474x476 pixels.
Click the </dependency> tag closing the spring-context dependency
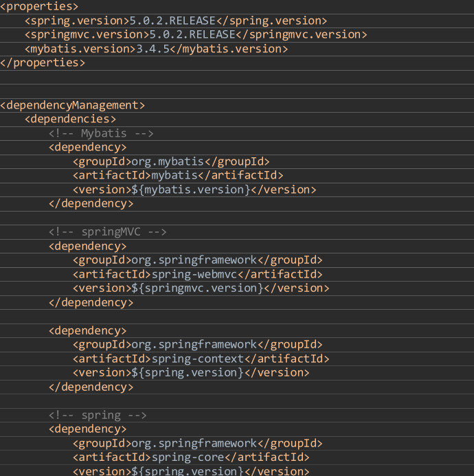[x=91, y=387]
